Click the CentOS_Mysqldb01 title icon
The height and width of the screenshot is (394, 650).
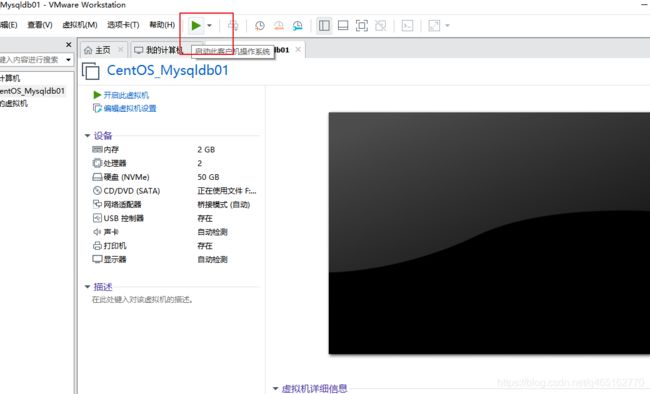click(x=91, y=71)
